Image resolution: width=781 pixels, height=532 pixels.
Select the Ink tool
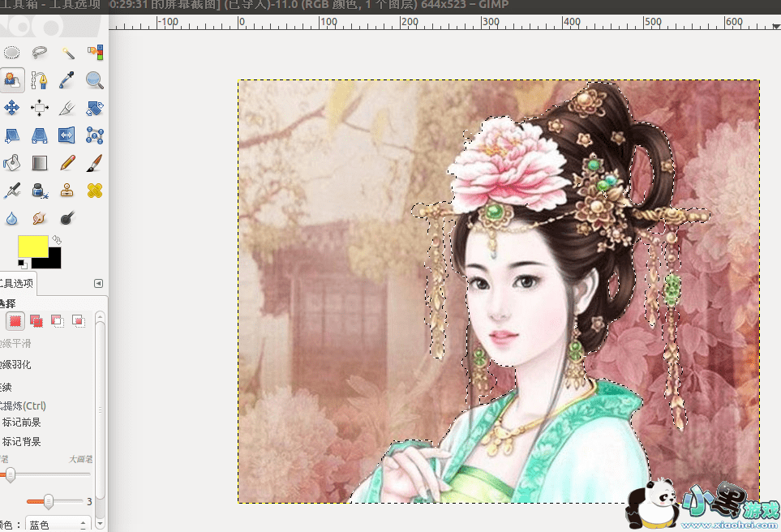(40, 191)
